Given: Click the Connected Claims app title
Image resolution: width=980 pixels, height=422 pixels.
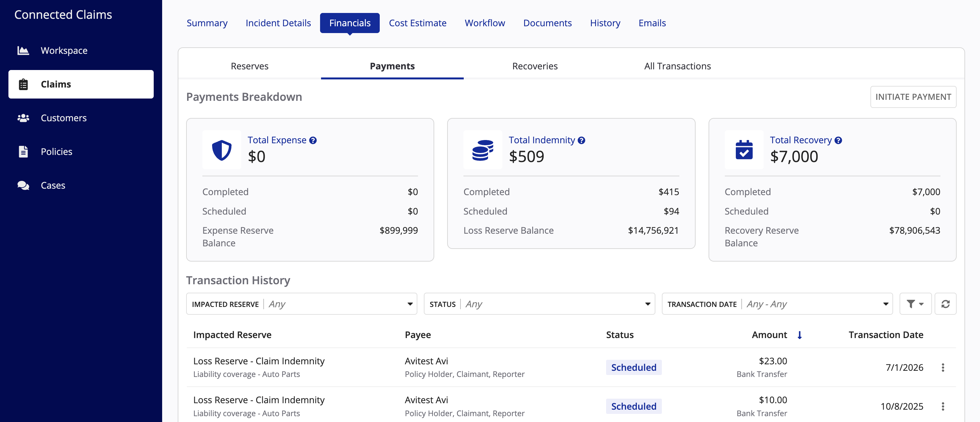Looking at the screenshot, I should click(x=63, y=15).
